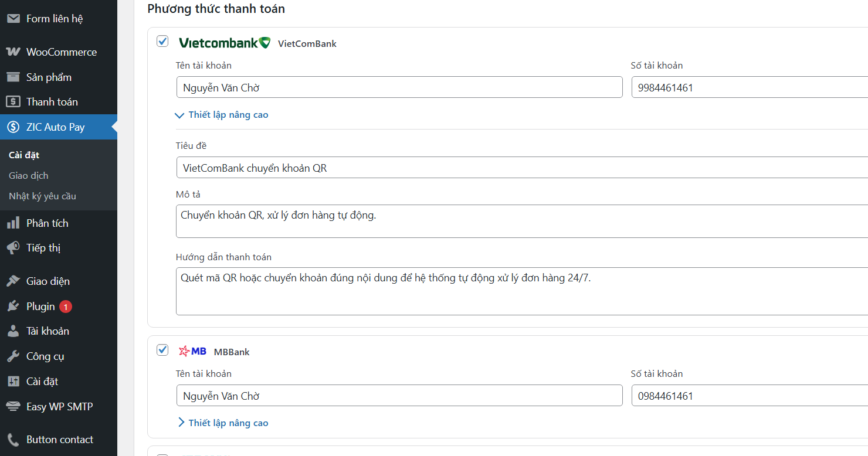Click the Tiêu đề field label

point(191,145)
